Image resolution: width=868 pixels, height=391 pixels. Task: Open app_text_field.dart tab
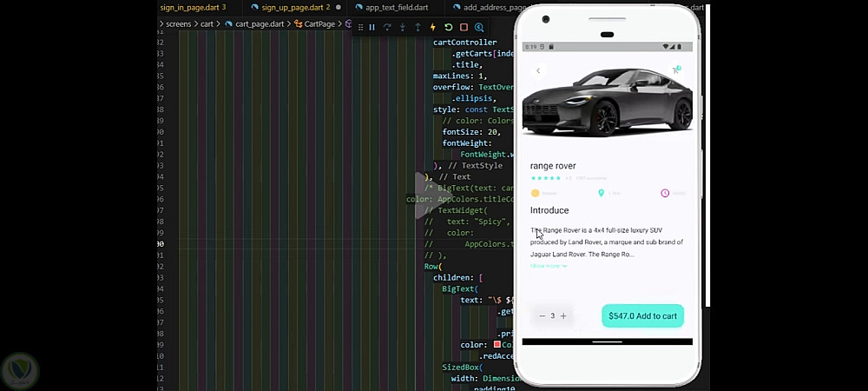coord(391,7)
